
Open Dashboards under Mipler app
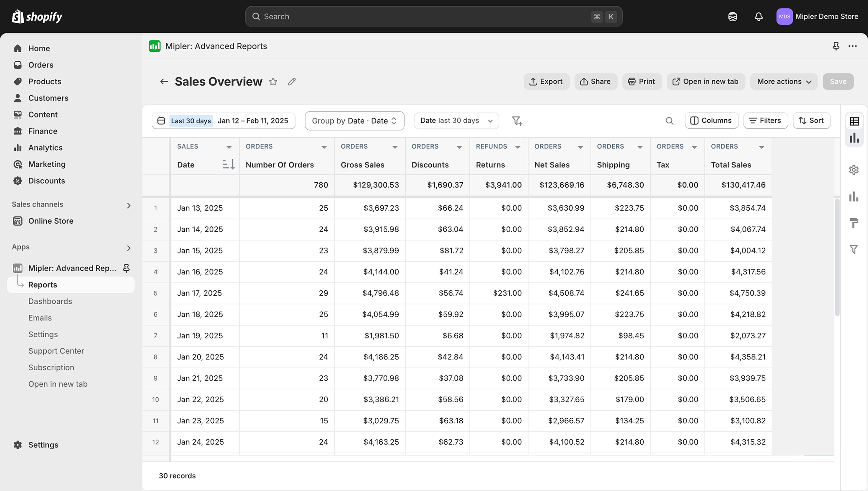click(50, 301)
